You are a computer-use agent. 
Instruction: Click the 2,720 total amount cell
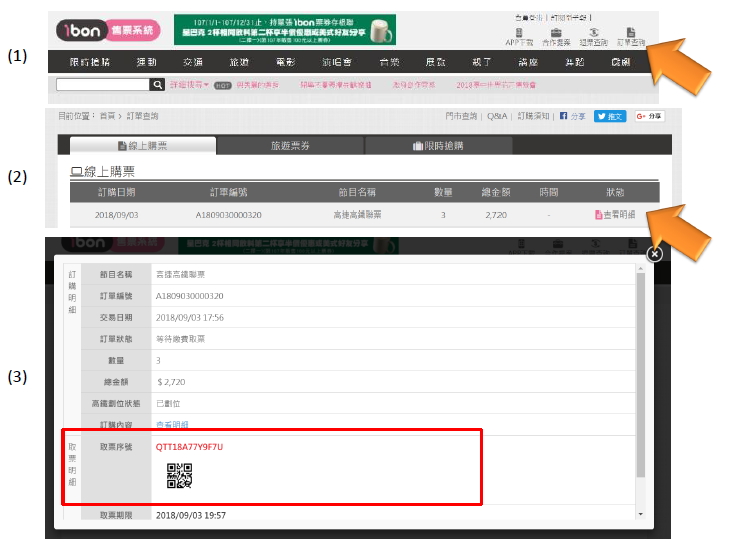click(496, 215)
